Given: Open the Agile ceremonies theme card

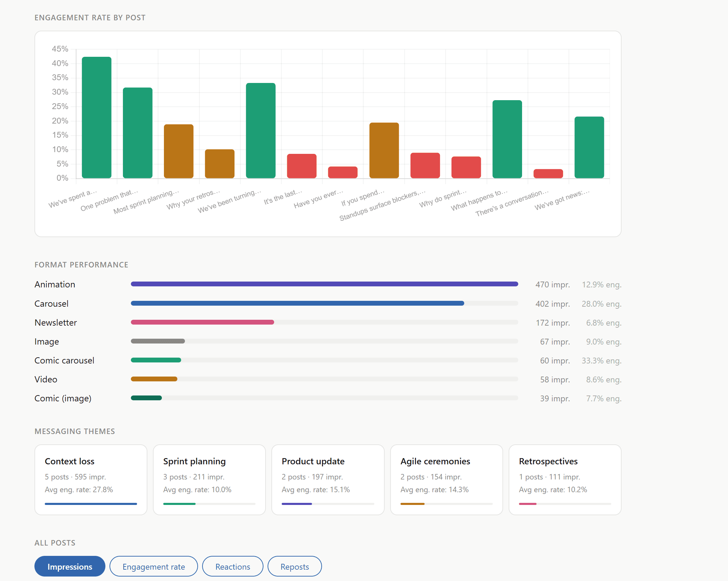Looking at the screenshot, I should (x=447, y=480).
